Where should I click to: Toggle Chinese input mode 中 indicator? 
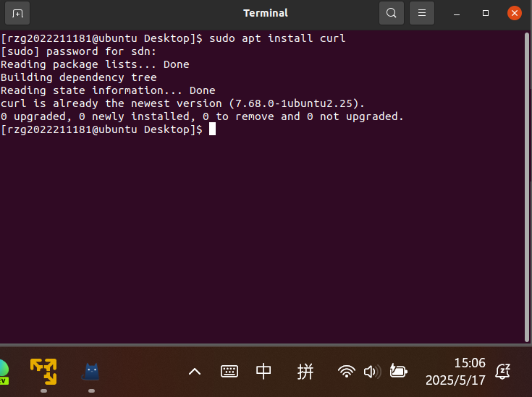tap(264, 372)
